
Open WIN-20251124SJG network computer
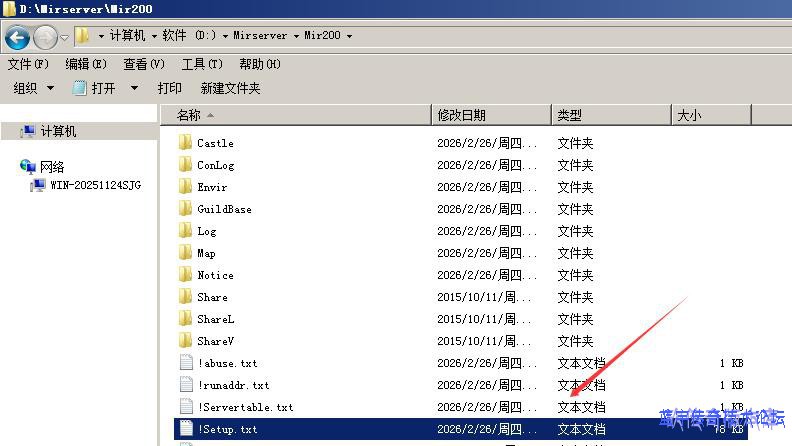point(95,185)
